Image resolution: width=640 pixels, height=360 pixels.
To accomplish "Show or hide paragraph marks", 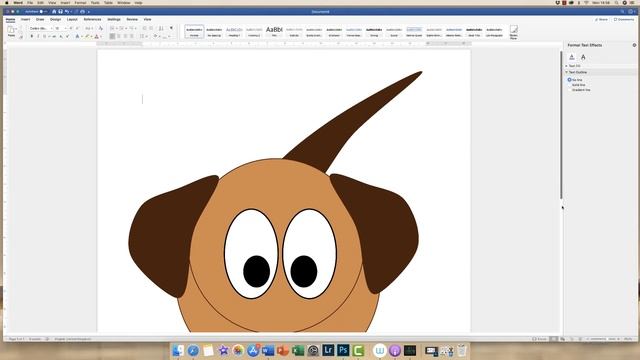I will coord(171,28).
